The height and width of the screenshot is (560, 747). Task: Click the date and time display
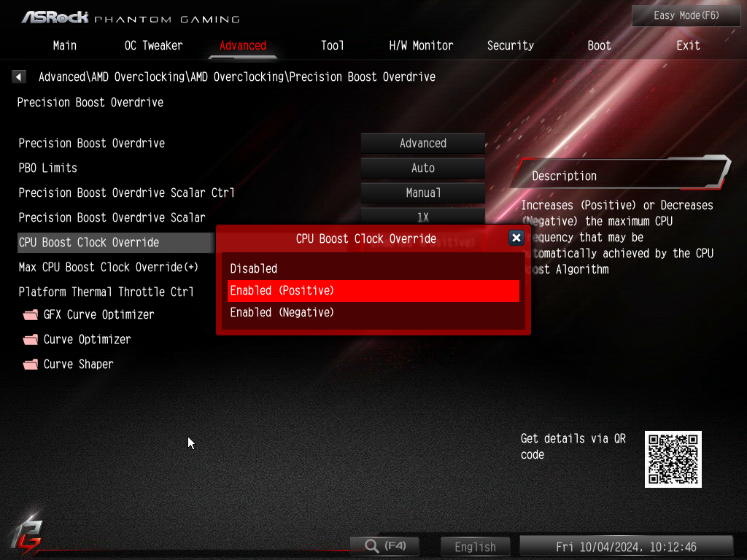pos(626,547)
